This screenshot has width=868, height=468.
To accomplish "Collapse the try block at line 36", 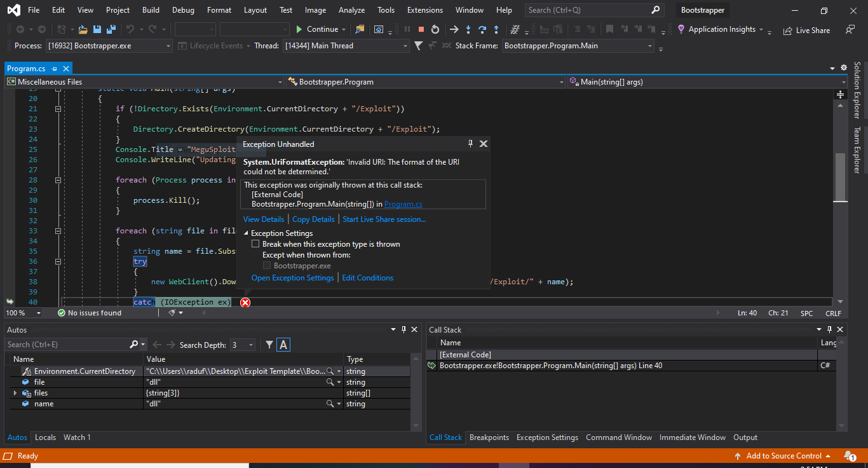I will (x=58, y=261).
